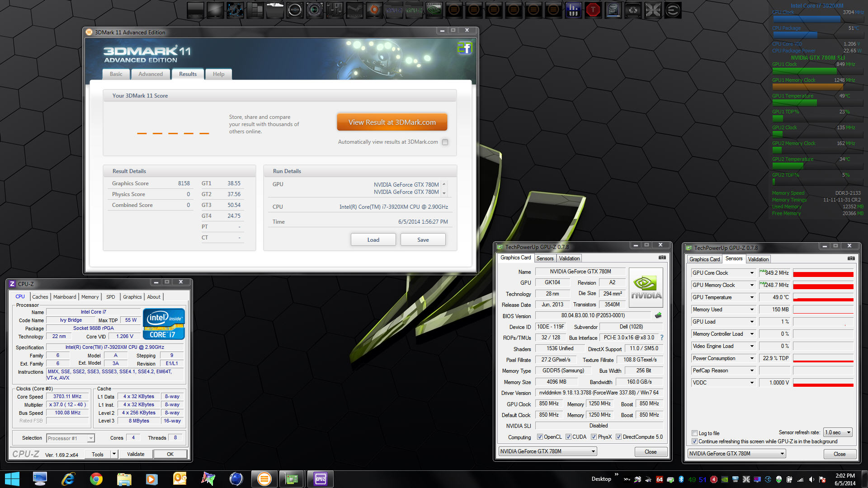Click the Windows Start button
868x488 pixels.
[x=12, y=479]
